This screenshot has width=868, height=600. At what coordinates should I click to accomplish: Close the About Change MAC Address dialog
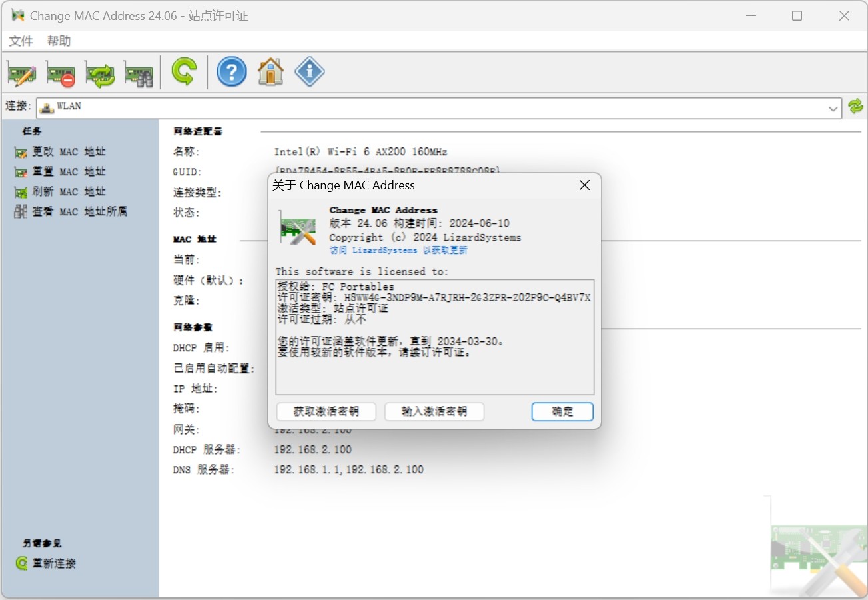click(x=584, y=185)
